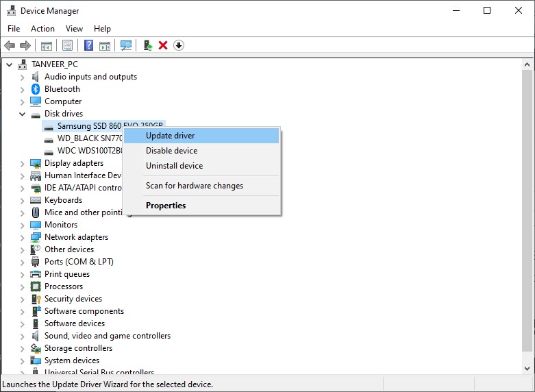
Task: Select the Software devices label
Action: (x=75, y=323)
